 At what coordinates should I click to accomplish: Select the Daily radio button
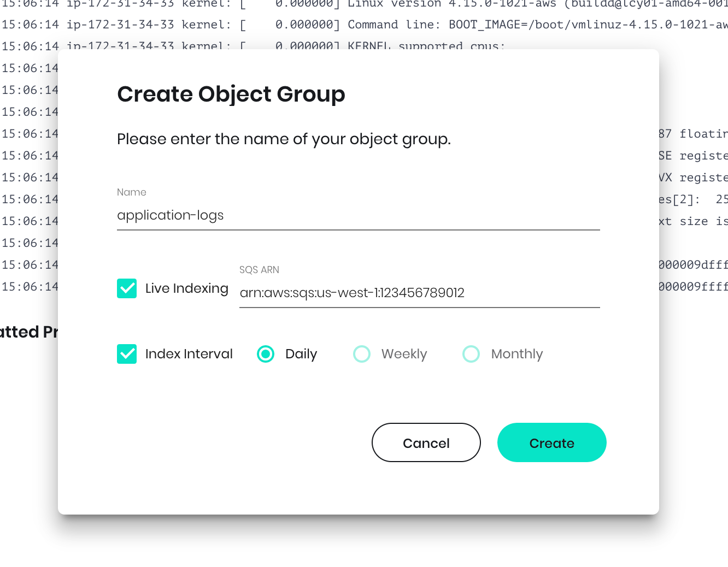[x=266, y=354]
